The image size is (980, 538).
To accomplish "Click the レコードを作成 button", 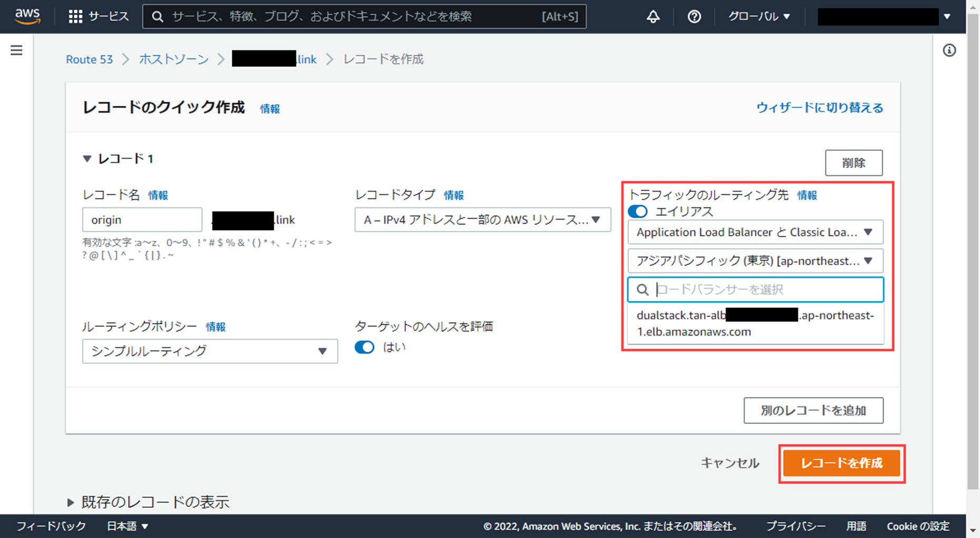I will 842,463.
